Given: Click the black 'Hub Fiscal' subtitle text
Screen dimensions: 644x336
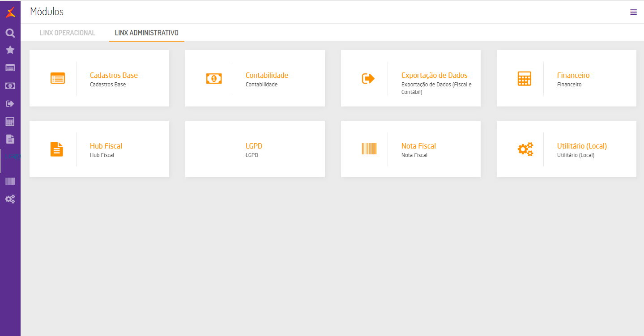Looking at the screenshot, I should pyautogui.click(x=102, y=155).
